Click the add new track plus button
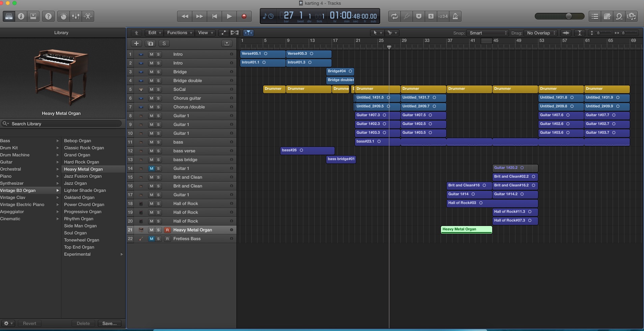Viewport: 644px width, 331px height. click(x=136, y=43)
